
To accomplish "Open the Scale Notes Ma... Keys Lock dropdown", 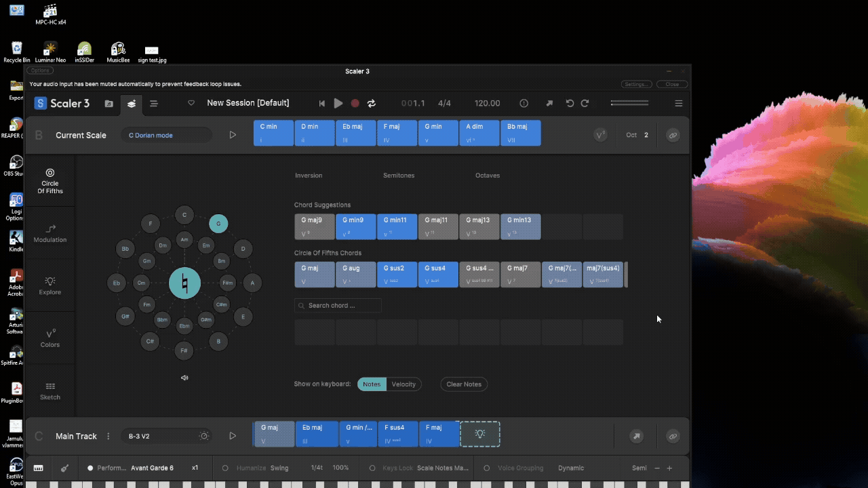I will coord(443,468).
